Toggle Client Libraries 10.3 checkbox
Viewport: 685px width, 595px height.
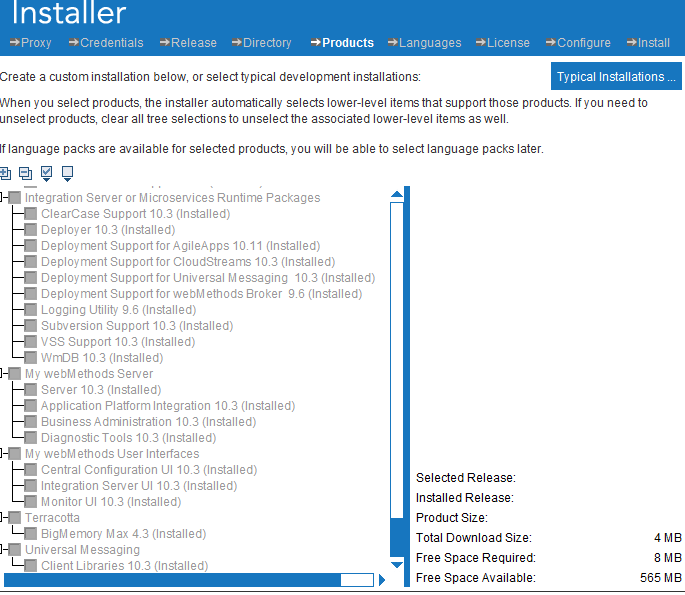click(x=31, y=566)
